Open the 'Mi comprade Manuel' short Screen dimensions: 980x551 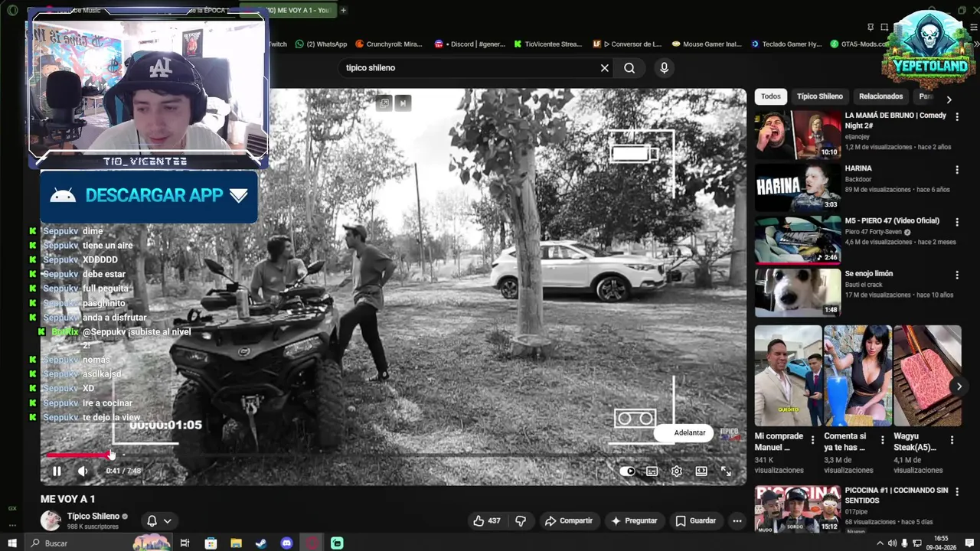tap(788, 376)
